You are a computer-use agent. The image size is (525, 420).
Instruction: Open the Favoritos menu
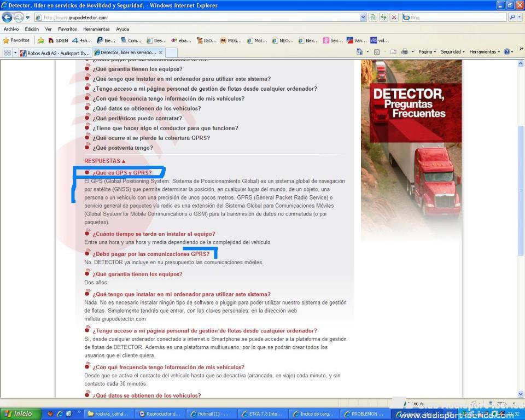[67, 29]
